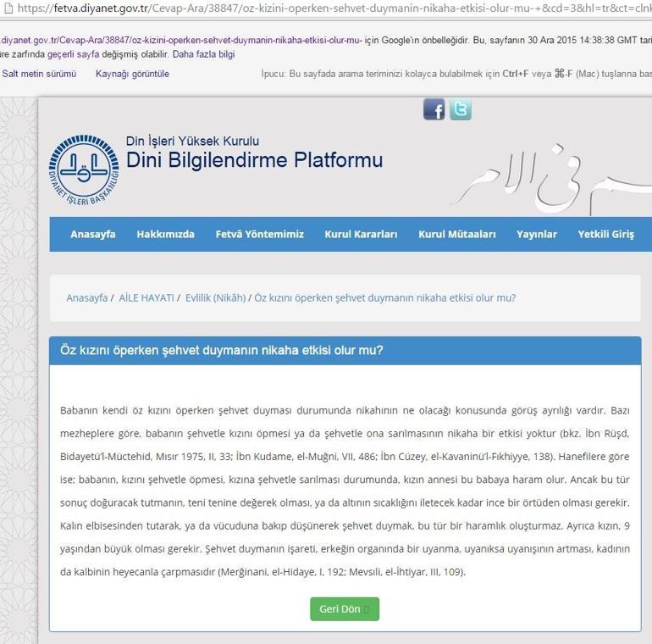Open the Yetkili Giriş login page

(x=605, y=234)
